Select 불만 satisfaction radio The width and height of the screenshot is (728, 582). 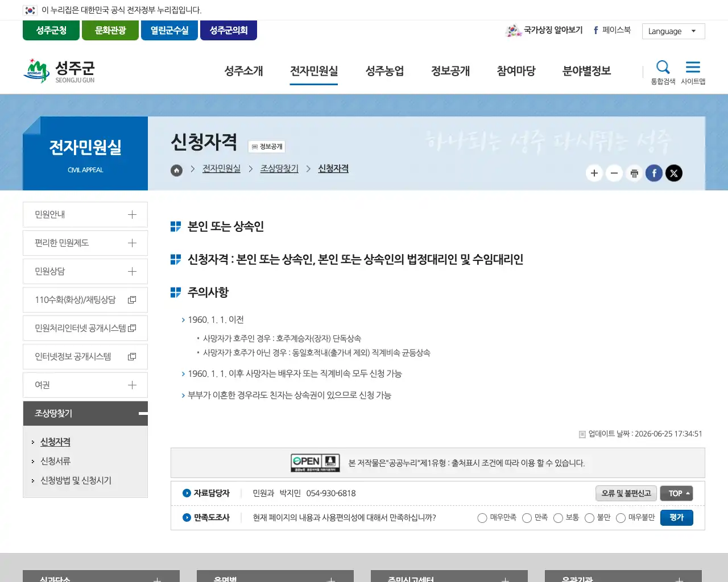tap(589, 518)
